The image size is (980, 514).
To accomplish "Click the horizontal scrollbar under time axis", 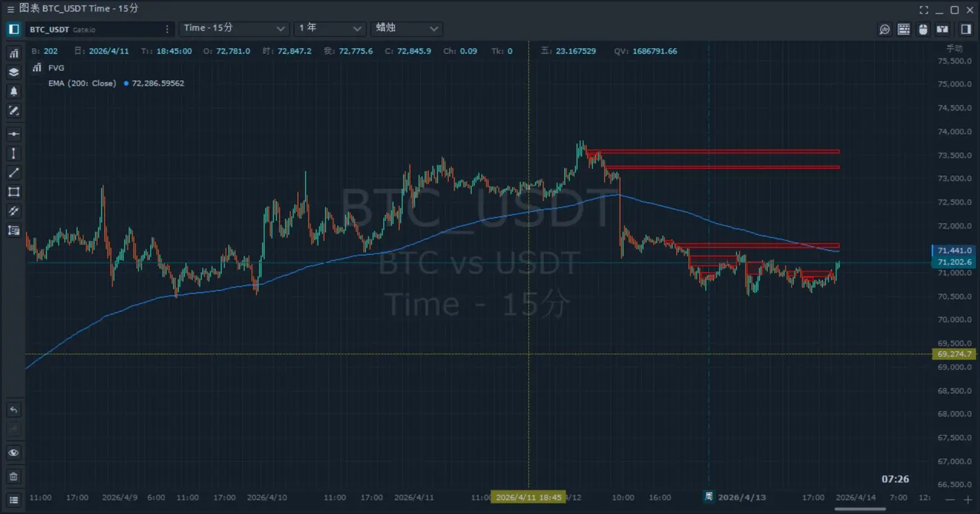I will (x=860, y=509).
